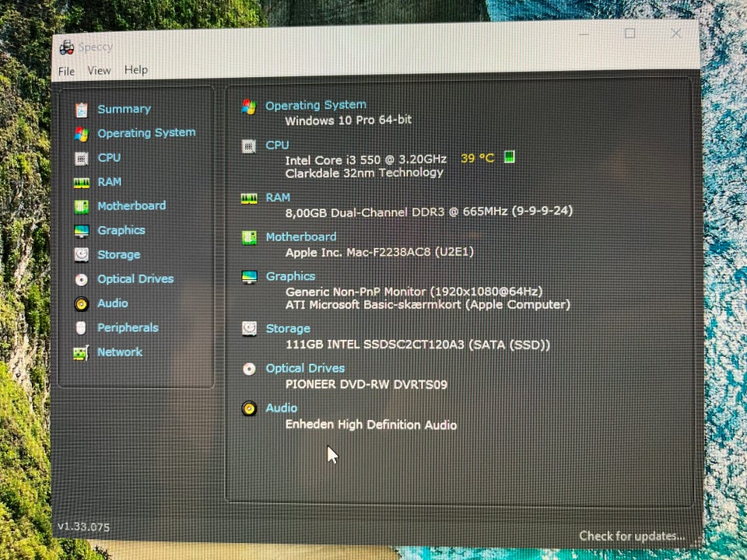Click the Storage drive icon in summary pane
747x560 pixels.
click(x=249, y=329)
